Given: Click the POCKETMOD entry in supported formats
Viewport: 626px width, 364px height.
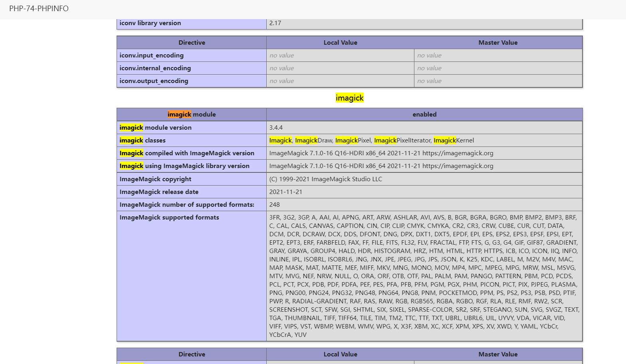Looking at the screenshot, I should (x=458, y=293).
